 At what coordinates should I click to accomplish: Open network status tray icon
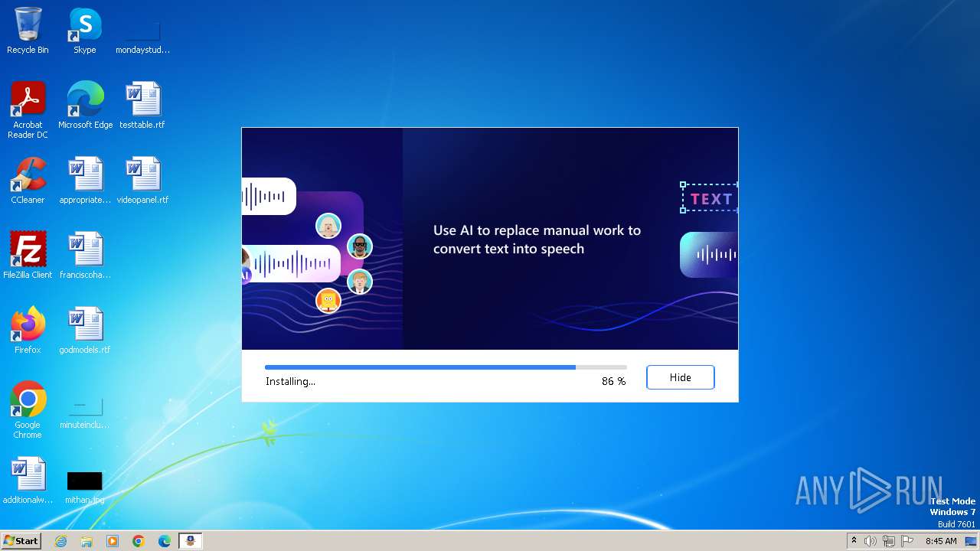click(889, 541)
